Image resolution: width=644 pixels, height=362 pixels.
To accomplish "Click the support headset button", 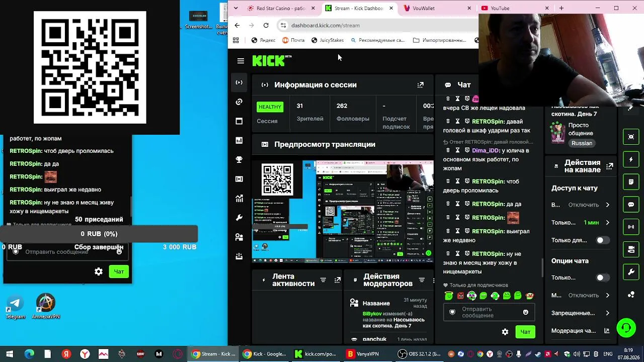I will point(626,328).
